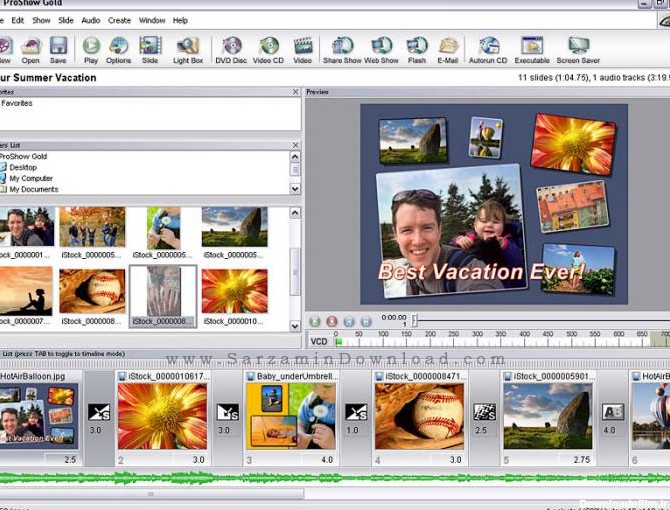Select the orange flower thumbnail in file list
Viewport: 670px width, 510px height.
(x=235, y=291)
